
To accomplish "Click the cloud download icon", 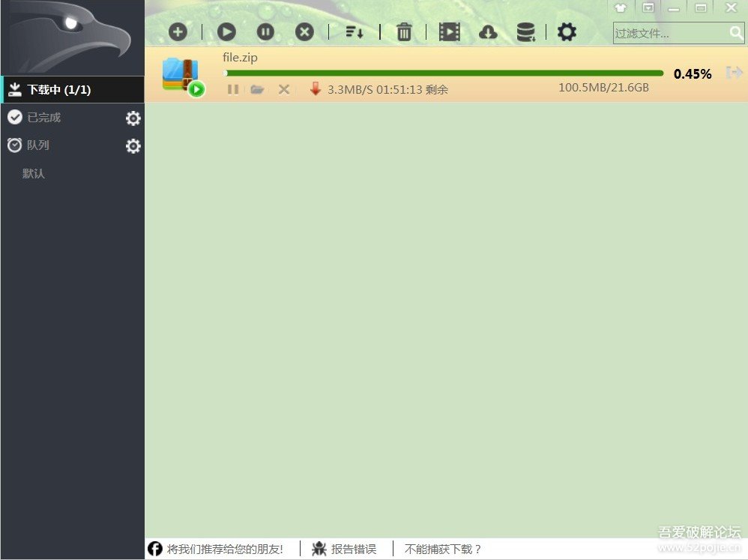I will click(x=488, y=31).
